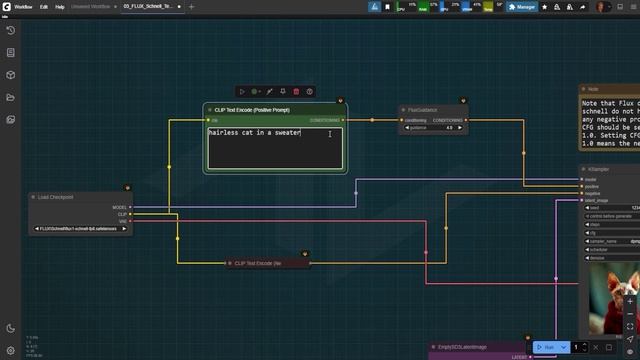Open the node library sidebar icon
The width and height of the screenshot is (640, 360).
tap(11, 53)
